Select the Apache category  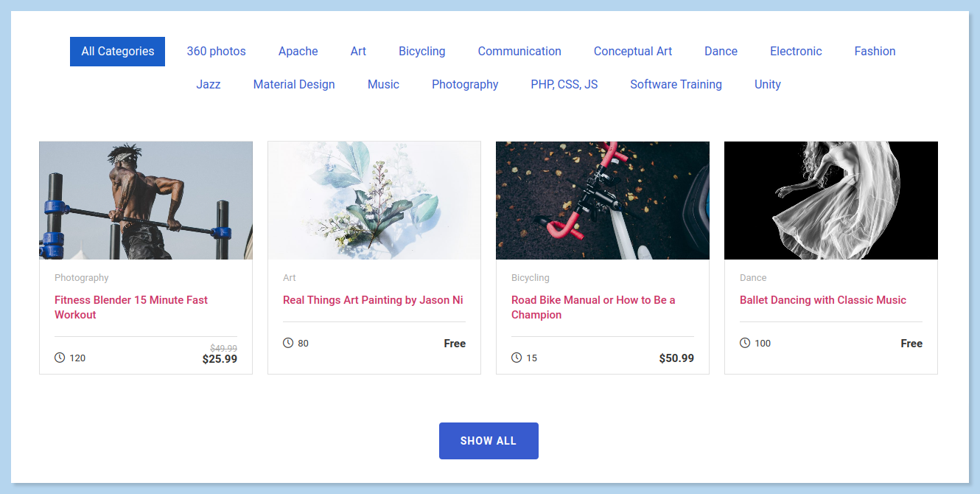[298, 52]
